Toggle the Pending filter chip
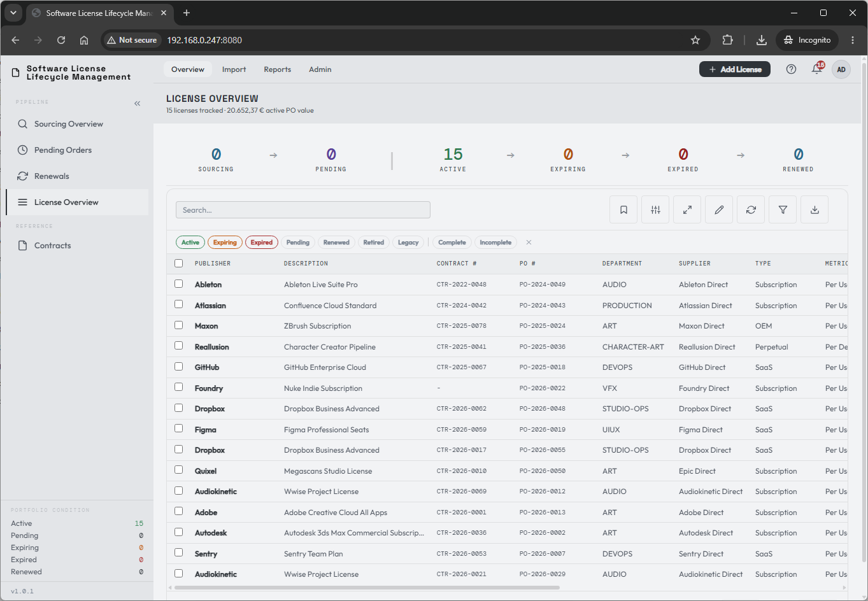This screenshot has width=868, height=601. 297,243
